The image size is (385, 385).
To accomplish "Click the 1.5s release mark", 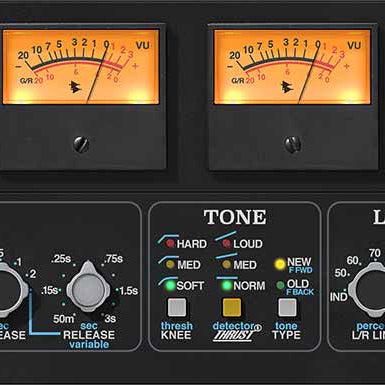I will tap(128, 291).
